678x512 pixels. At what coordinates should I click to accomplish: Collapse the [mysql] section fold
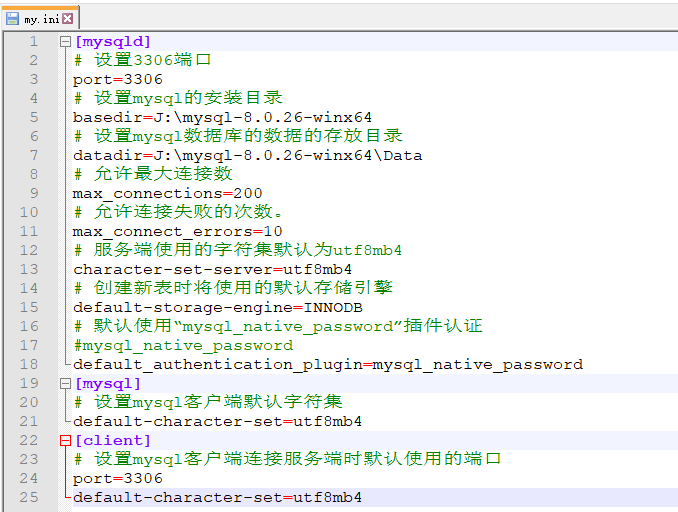pos(65,384)
